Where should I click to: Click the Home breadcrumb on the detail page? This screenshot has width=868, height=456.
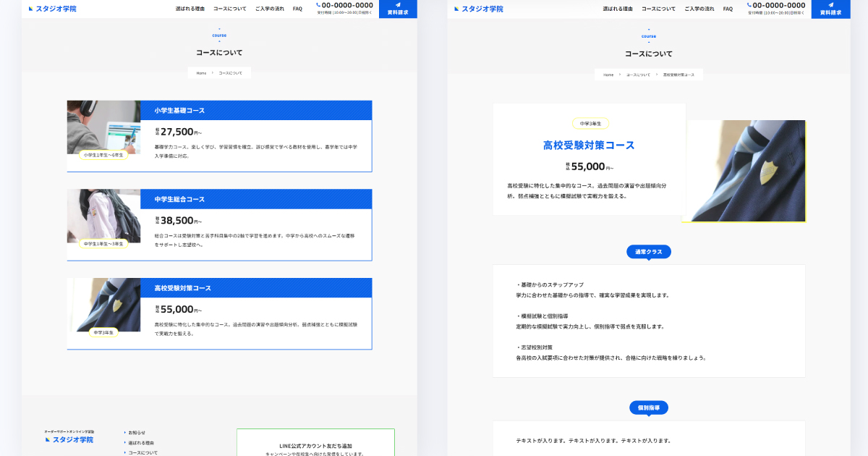(608, 75)
